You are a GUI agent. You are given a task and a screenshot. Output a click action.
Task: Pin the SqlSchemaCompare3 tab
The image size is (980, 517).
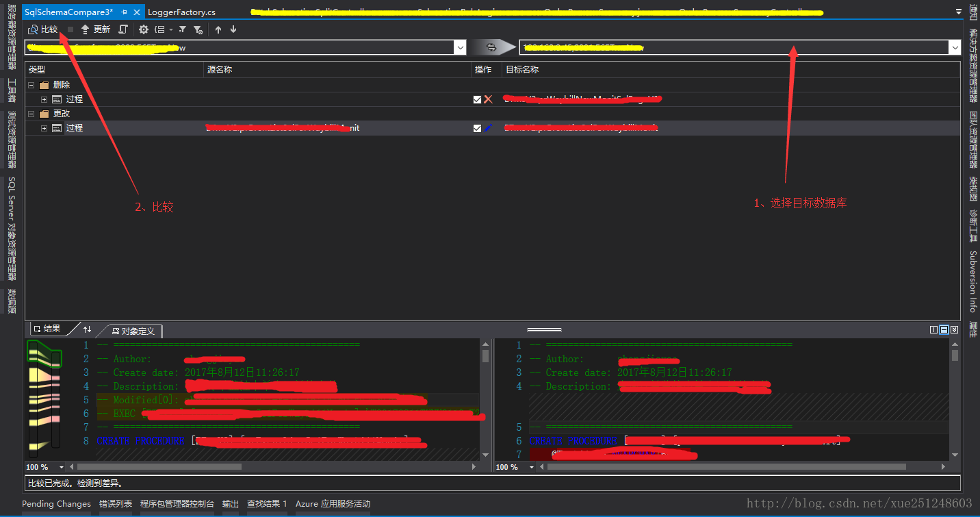pyautogui.click(x=125, y=12)
